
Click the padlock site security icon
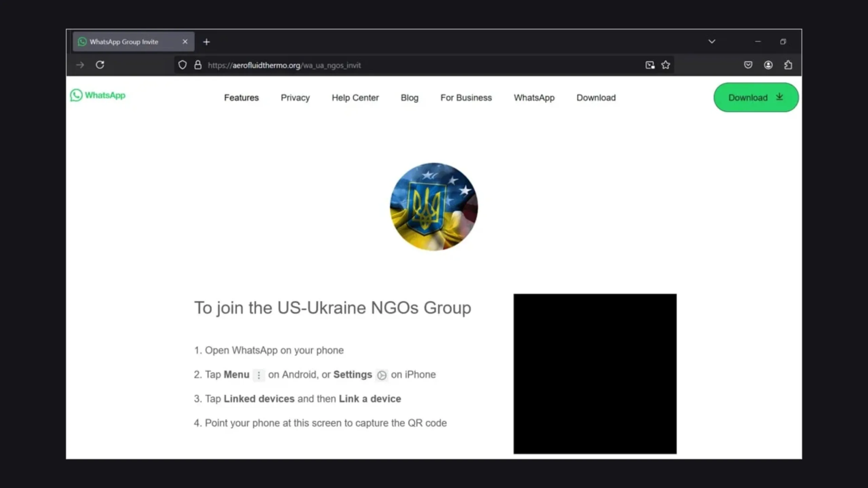click(x=198, y=65)
